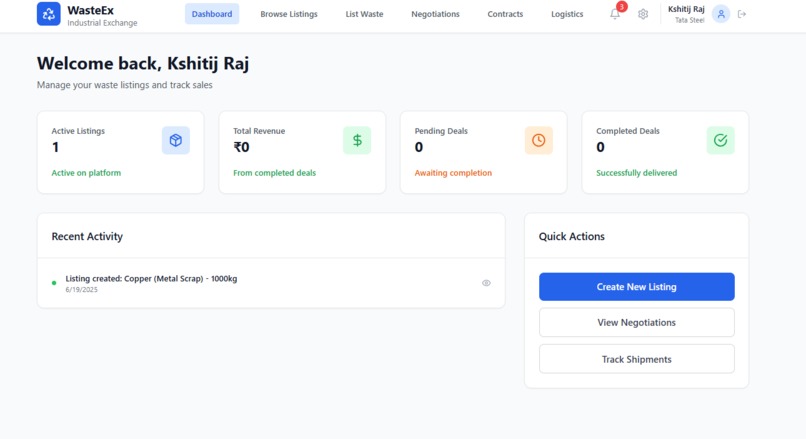Image resolution: width=806 pixels, height=439 pixels.
Task: Click the Tata Steel company label
Action: [x=690, y=21]
